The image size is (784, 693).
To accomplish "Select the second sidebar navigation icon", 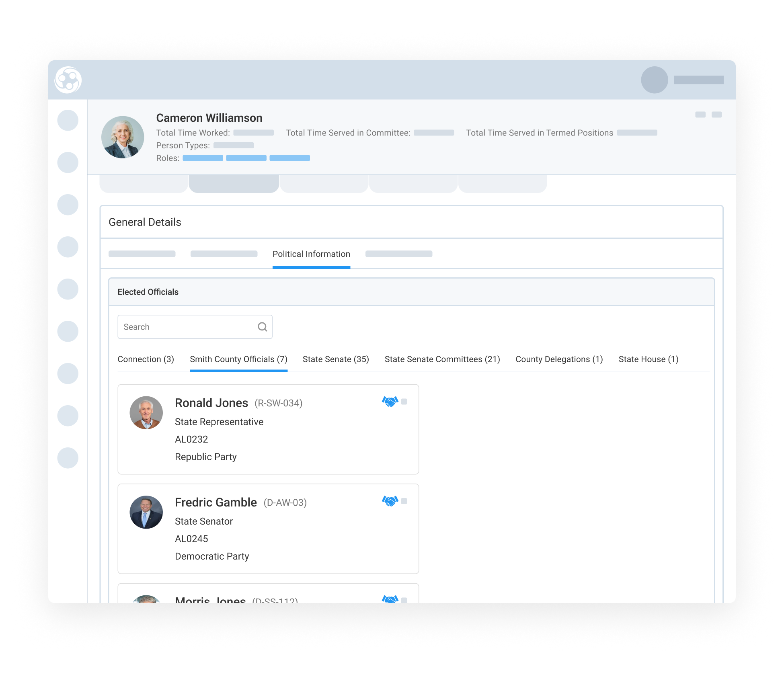I will 68,162.
